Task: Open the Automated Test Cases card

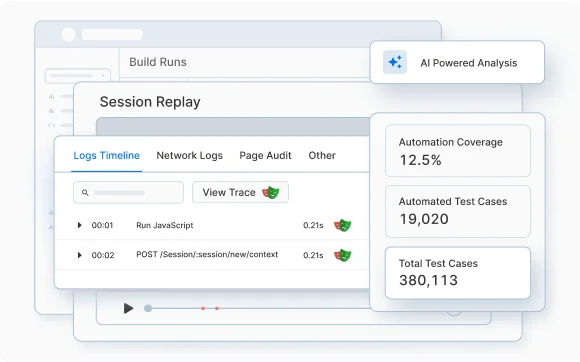Action: click(458, 212)
